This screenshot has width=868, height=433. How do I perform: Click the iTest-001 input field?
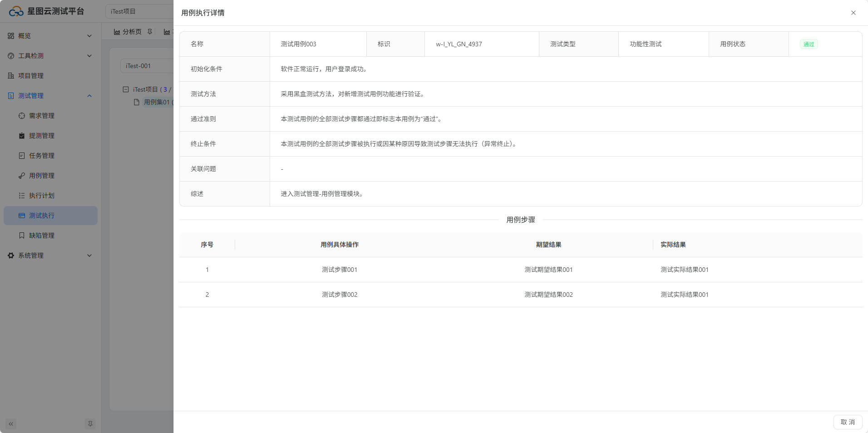pos(146,66)
